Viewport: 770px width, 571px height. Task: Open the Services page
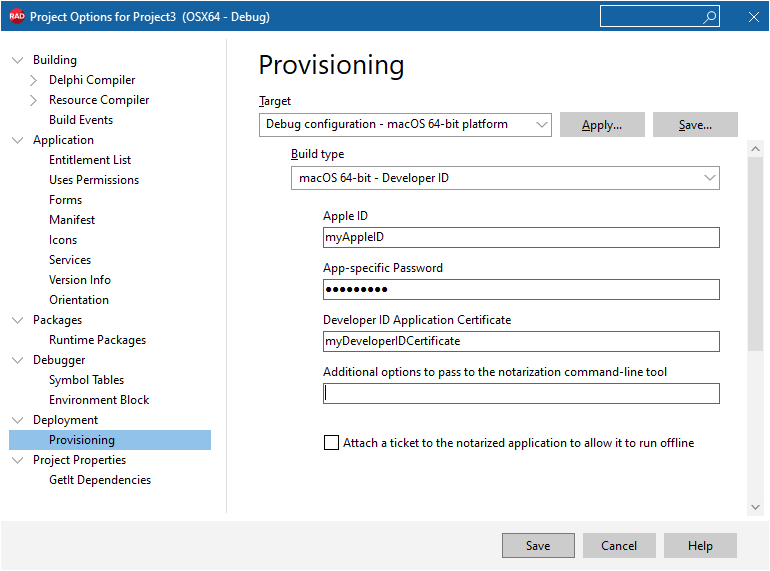pyautogui.click(x=70, y=260)
